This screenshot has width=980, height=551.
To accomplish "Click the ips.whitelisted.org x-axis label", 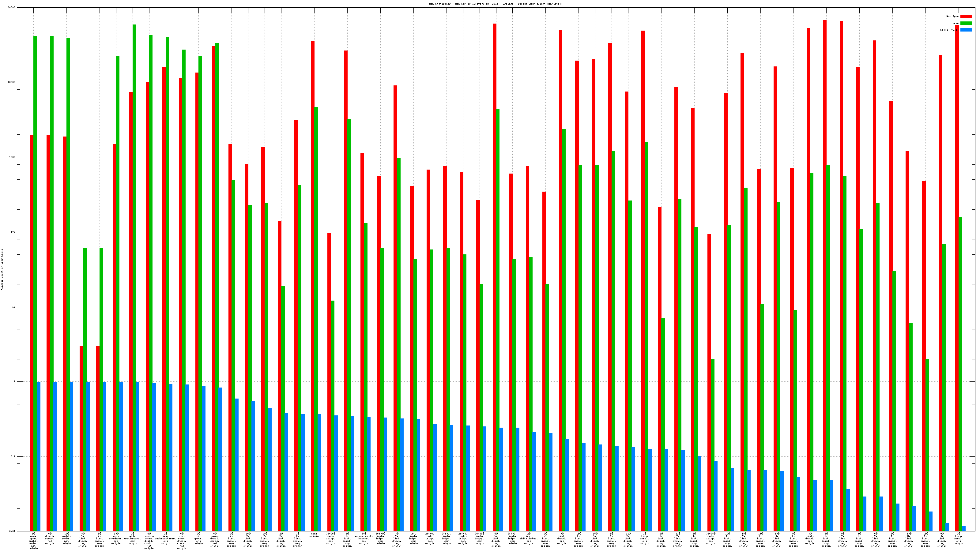I will click(529, 539).
